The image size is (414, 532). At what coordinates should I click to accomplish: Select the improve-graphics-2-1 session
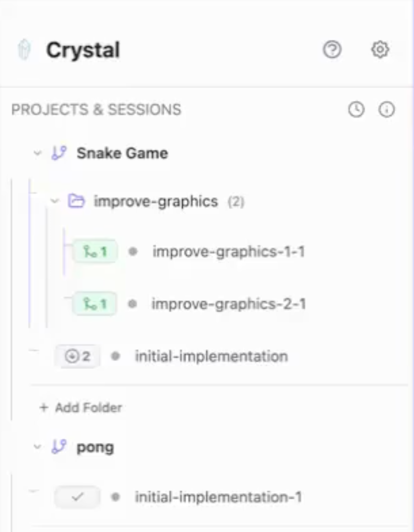tap(228, 304)
